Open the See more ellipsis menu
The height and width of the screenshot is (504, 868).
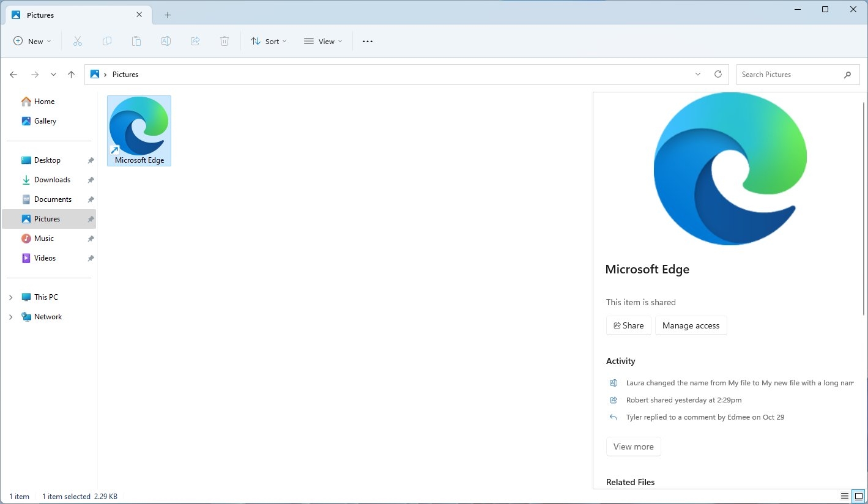pos(368,41)
